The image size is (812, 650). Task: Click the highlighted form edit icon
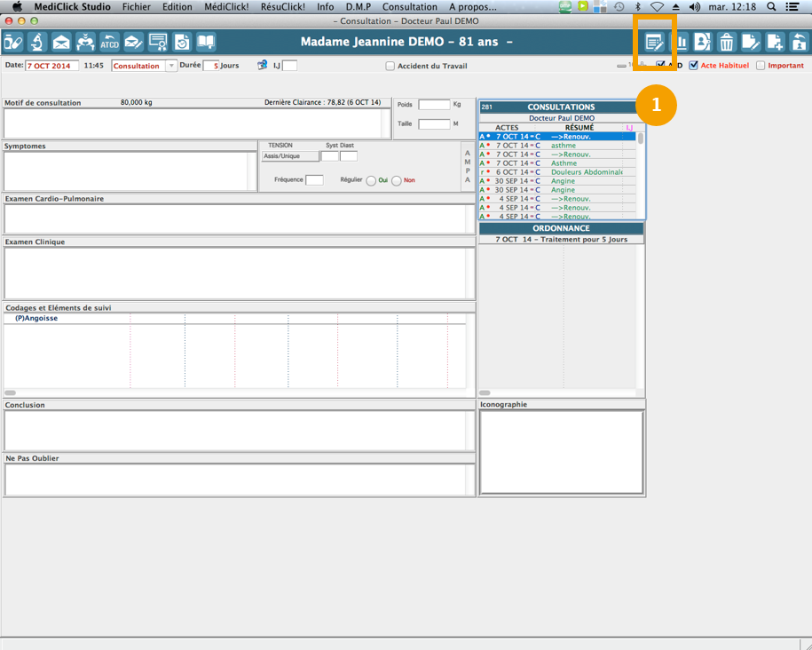tap(655, 42)
